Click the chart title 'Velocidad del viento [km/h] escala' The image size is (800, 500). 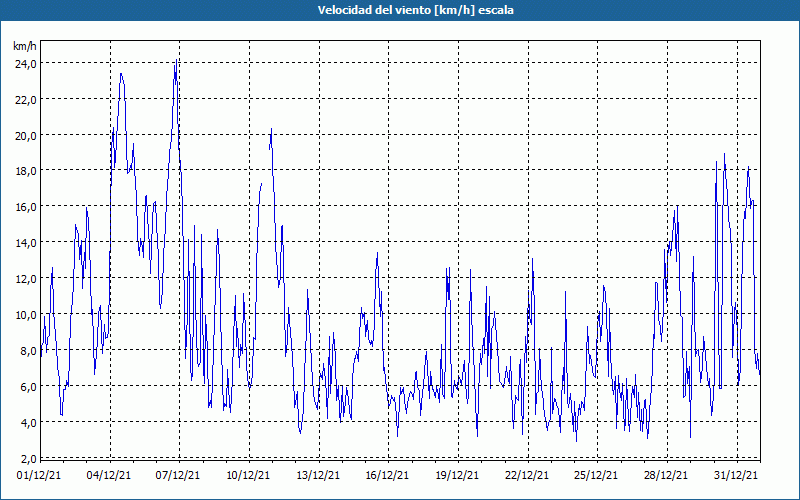coord(415,10)
